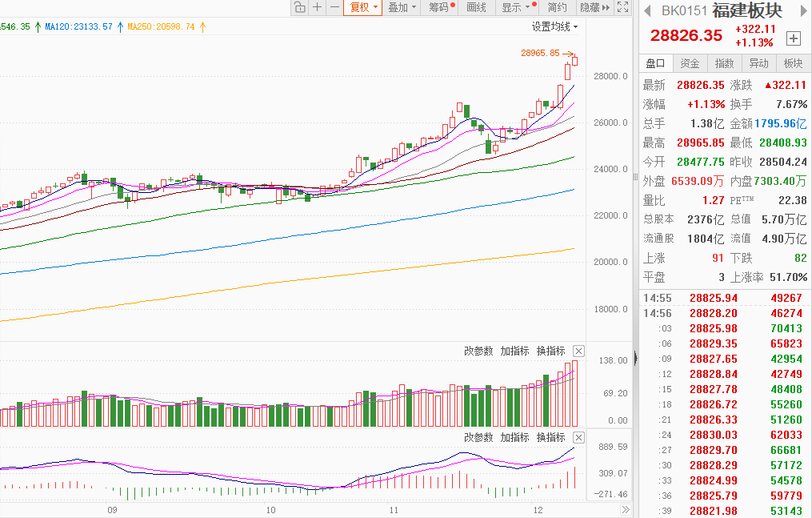812x518 pixels.
Task: Click the unlock padlock icon in toolbar
Action: pyautogui.click(x=300, y=7)
